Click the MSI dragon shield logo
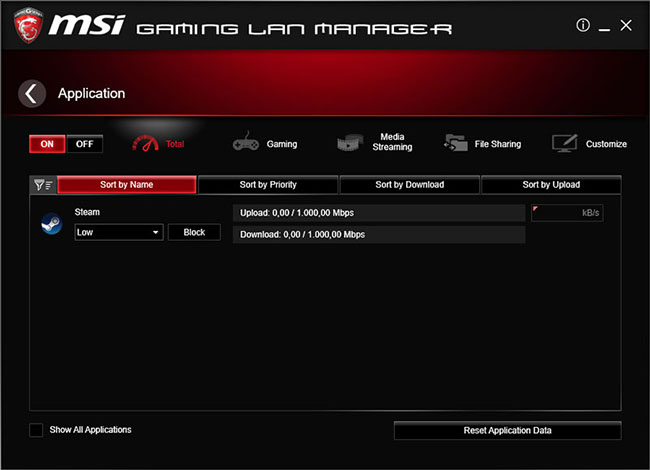The image size is (650, 470). 28,25
